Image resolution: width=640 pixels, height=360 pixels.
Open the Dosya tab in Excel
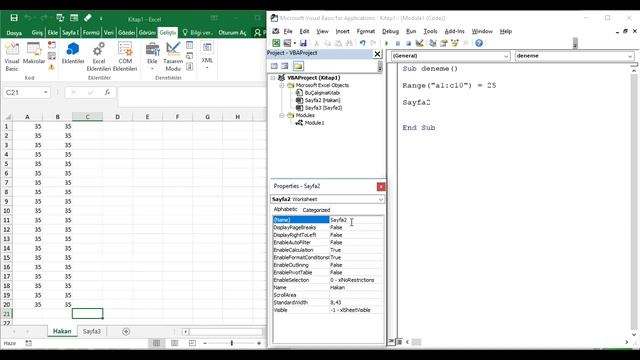pyautogui.click(x=14, y=33)
